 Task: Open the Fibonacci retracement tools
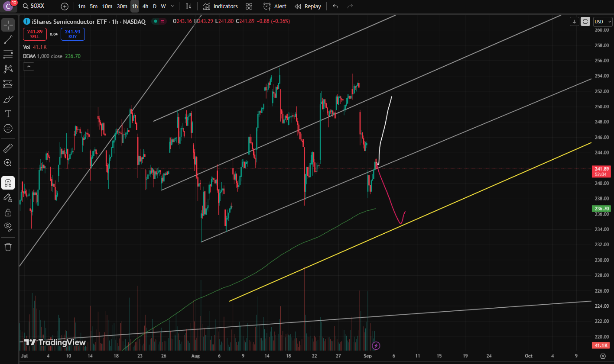(8, 55)
